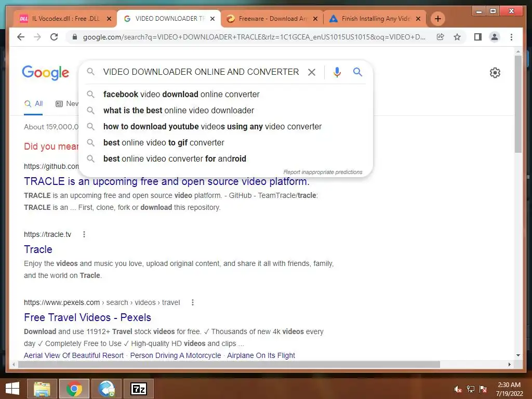Open File Explorer from taskbar

(x=42, y=389)
